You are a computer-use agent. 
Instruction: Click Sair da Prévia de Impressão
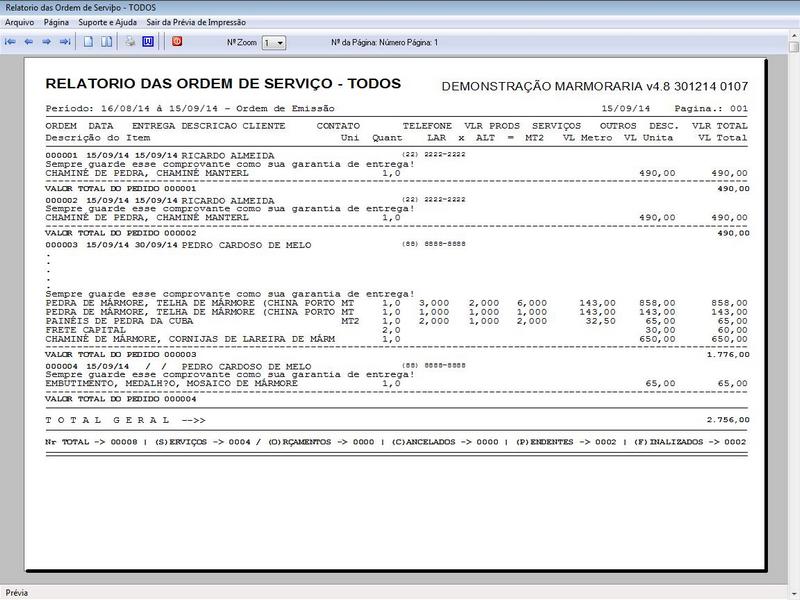point(196,22)
